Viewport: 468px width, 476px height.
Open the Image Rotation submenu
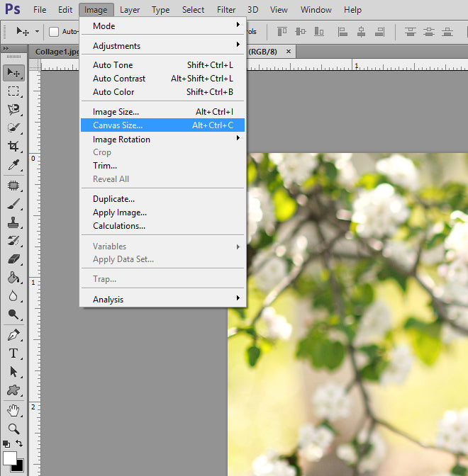[163, 140]
